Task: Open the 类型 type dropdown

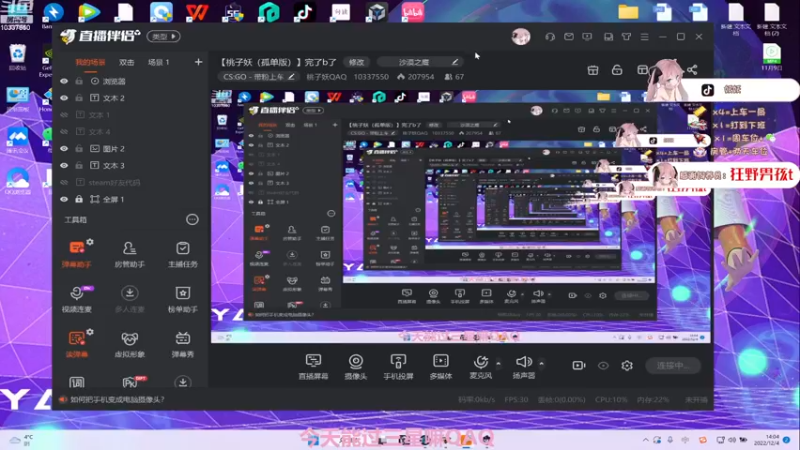Action: pos(163,36)
